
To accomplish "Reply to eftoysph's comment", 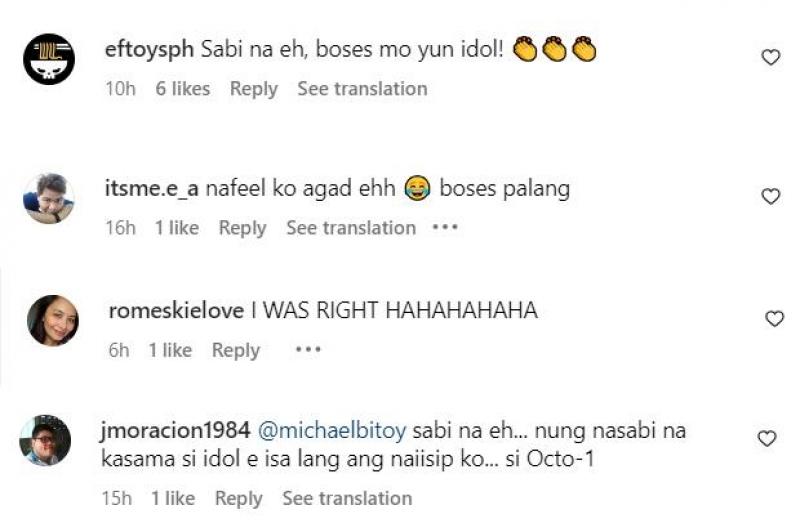I will (x=253, y=89).
